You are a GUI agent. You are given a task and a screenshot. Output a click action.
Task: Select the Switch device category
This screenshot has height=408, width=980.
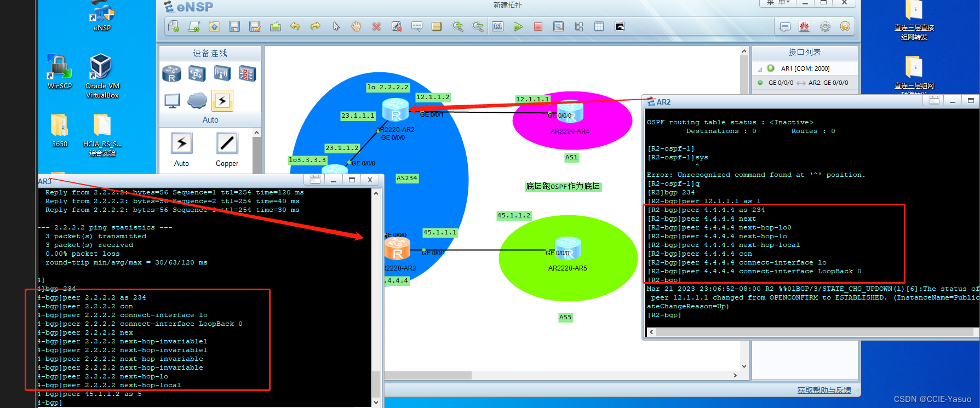tap(197, 73)
